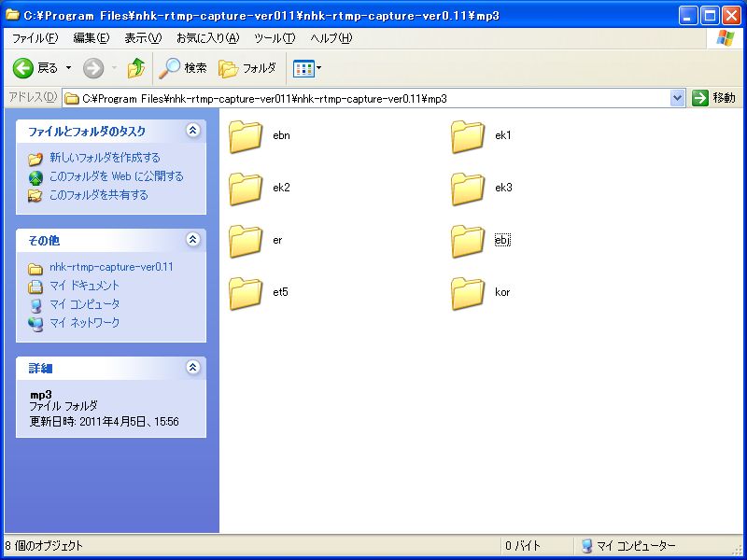
Task: Select the er folder icon
Action: point(246,242)
